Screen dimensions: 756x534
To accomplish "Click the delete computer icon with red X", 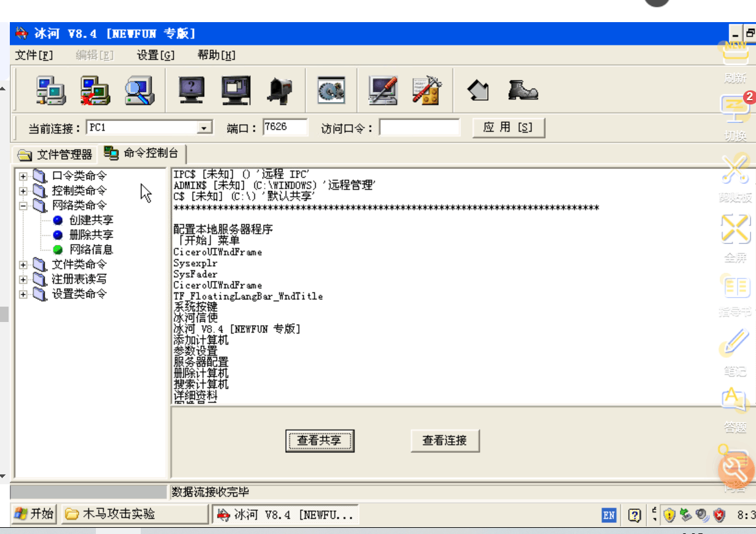I will 95,91.
